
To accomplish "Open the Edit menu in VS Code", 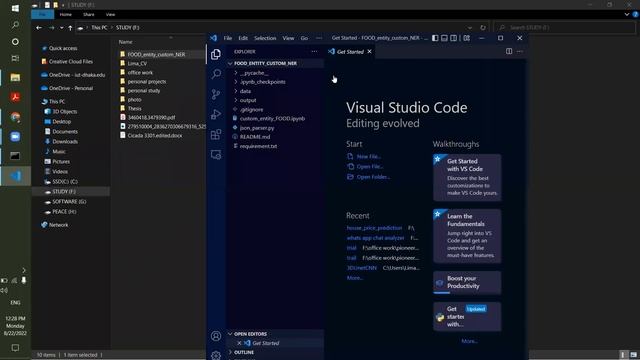I will tap(243, 38).
